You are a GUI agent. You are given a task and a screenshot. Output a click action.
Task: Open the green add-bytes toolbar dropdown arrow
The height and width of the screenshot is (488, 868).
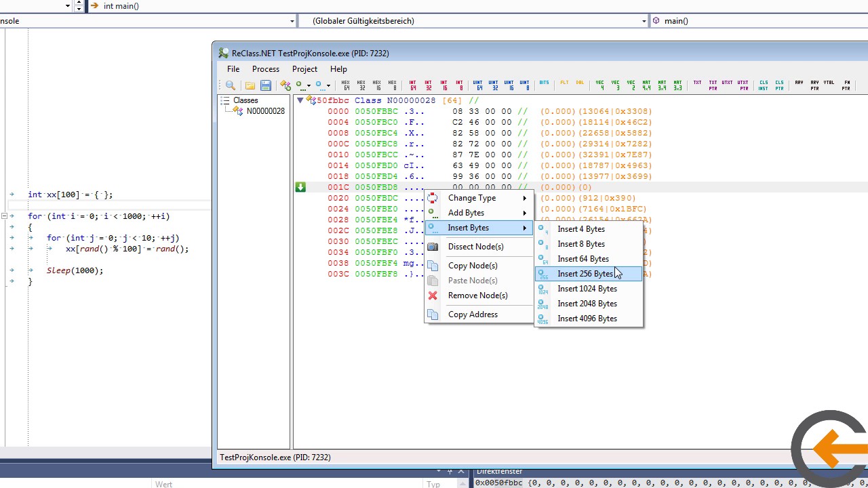(x=309, y=86)
